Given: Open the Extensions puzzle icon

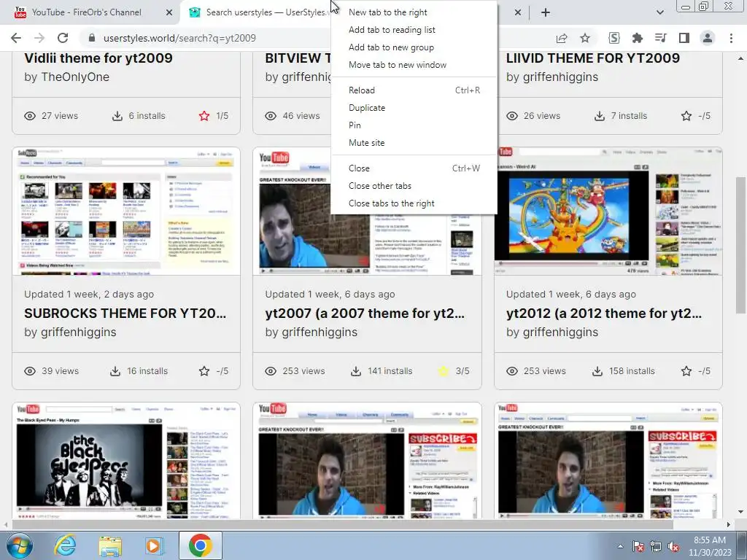Looking at the screenshot, I should click(x=637, y=38).
